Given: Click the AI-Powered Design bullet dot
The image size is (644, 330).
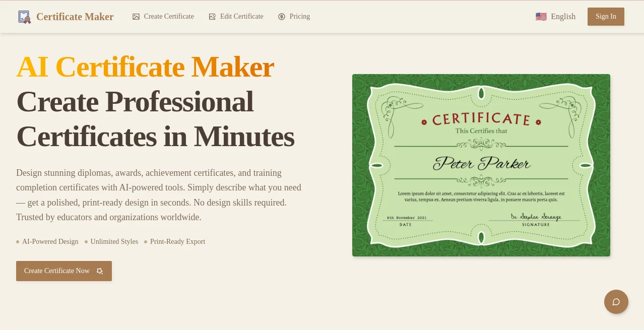Looking at the screenshot, I should coord(18,242).
